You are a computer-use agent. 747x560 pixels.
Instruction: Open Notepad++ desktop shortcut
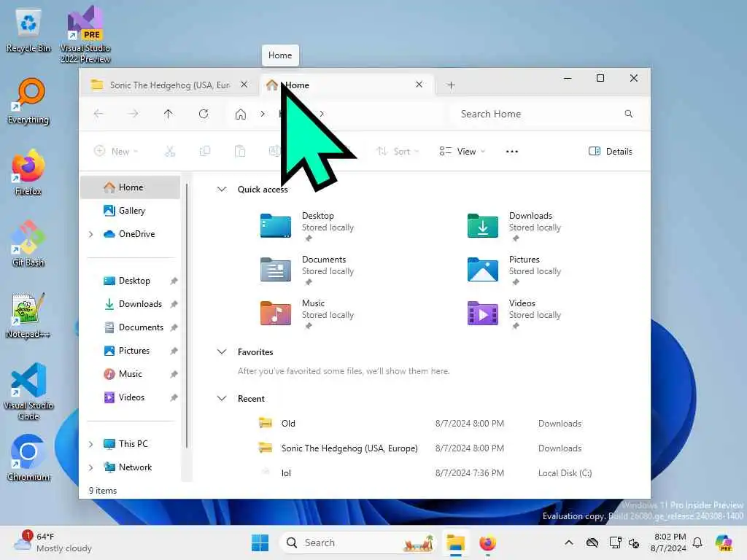tap(28, 315)
